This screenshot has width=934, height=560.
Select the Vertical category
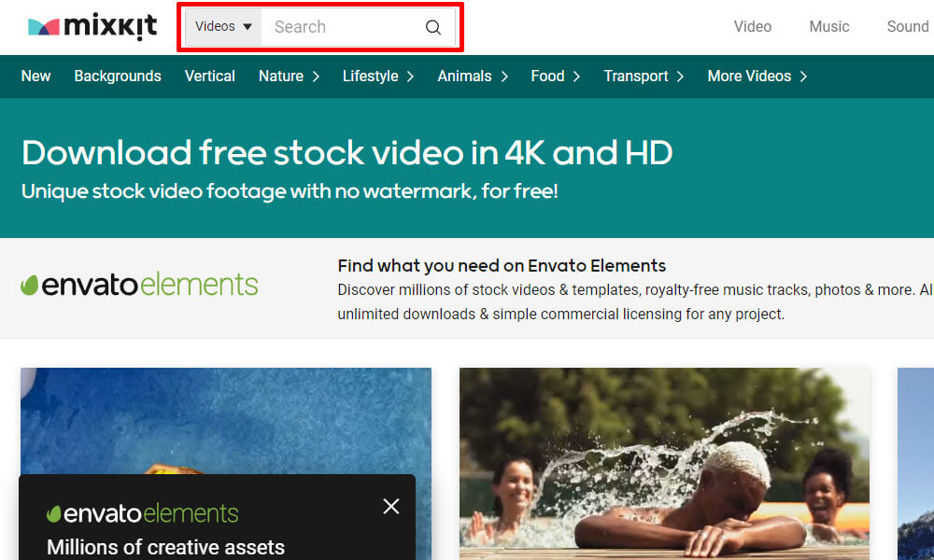click(x=209, y=77)
